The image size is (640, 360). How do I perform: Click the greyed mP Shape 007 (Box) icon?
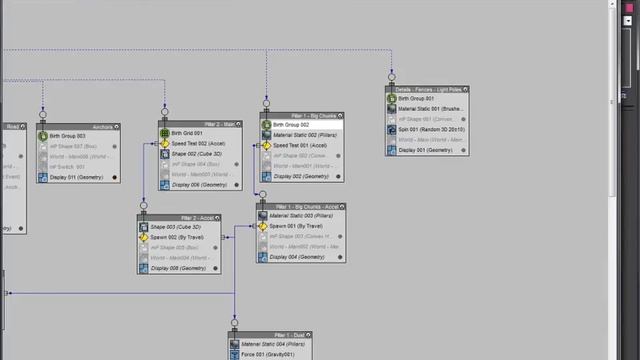[x=43, y=147]
